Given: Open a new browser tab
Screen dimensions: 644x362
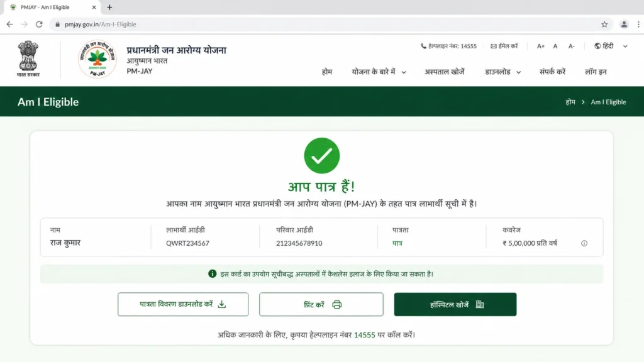Looking at the screenshot, I should 109,7.
